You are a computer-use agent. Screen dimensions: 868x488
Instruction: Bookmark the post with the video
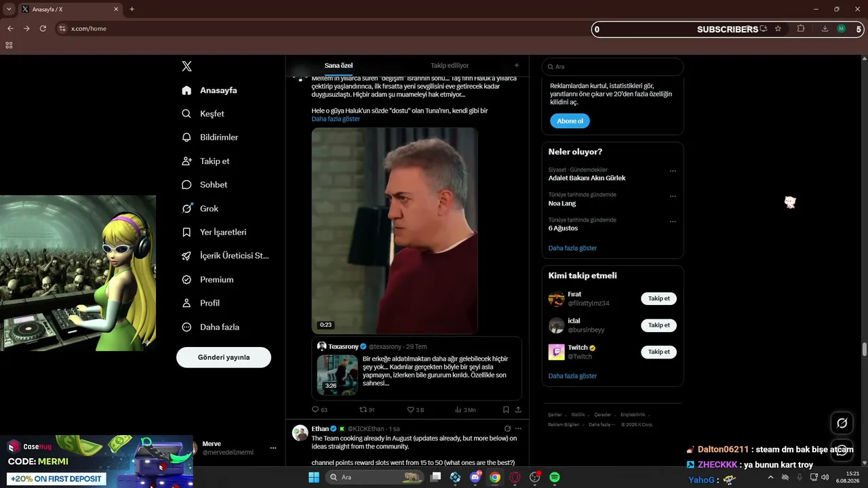coord(506,410)
